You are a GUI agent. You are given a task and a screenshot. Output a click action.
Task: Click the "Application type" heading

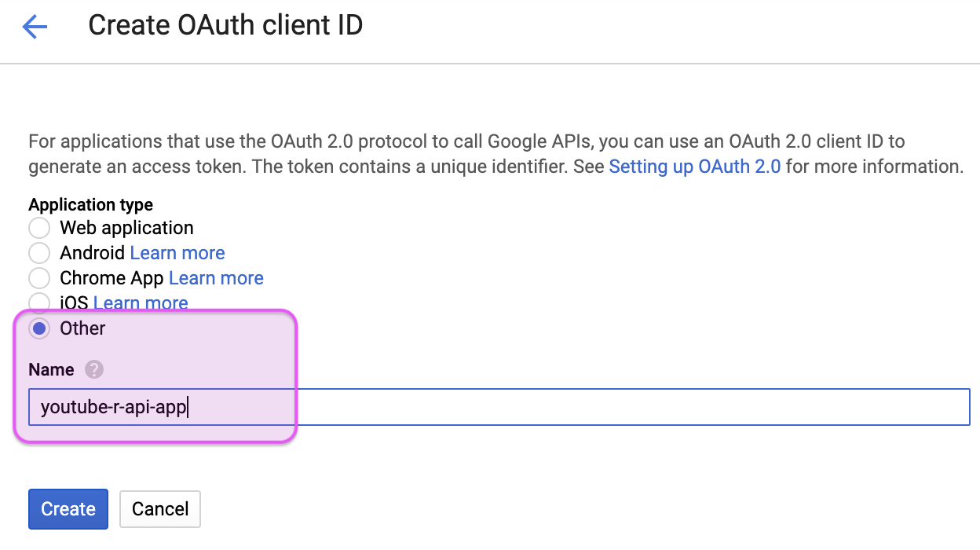(90, 205)
